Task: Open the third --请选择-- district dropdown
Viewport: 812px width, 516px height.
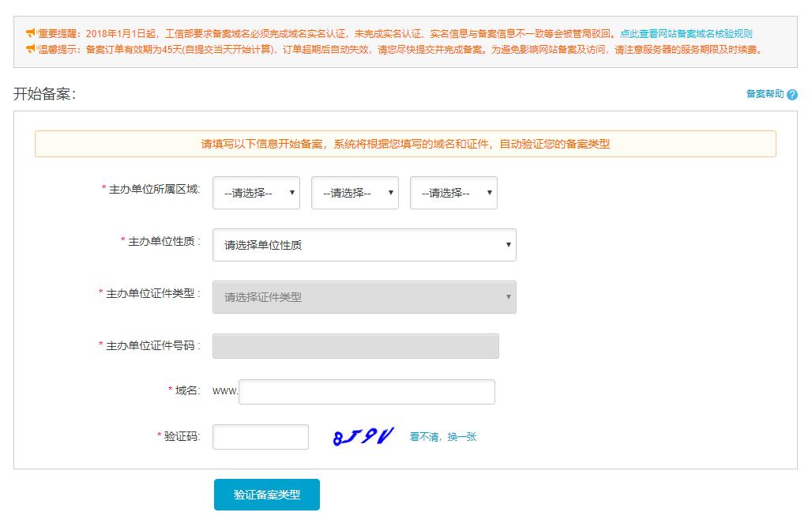Action: [453, 192]
